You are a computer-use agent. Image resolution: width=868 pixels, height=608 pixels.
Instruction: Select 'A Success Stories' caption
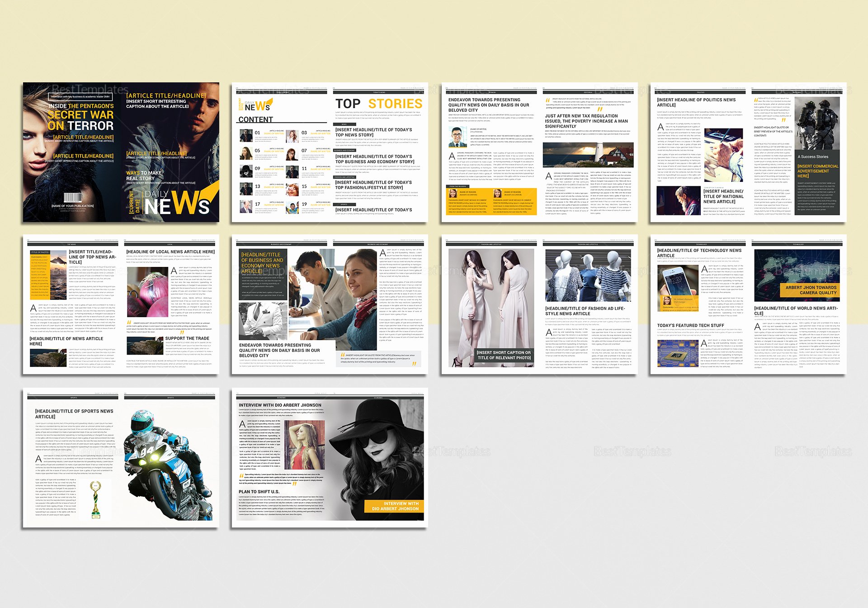point(813,157)
